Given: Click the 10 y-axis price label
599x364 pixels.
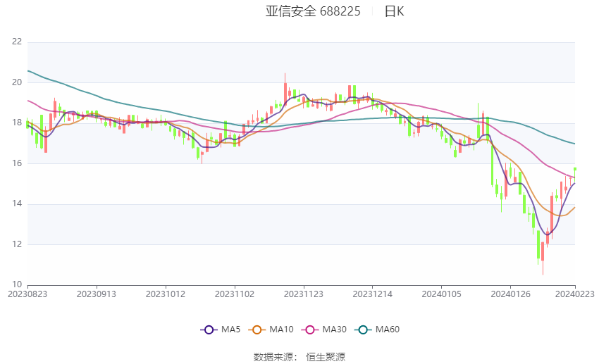Looking at the screenshot, I should coord(17,284).
